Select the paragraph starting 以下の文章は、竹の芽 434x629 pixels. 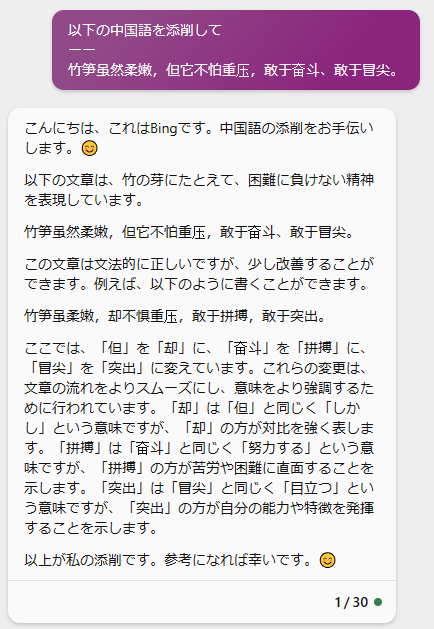[199, 190]
